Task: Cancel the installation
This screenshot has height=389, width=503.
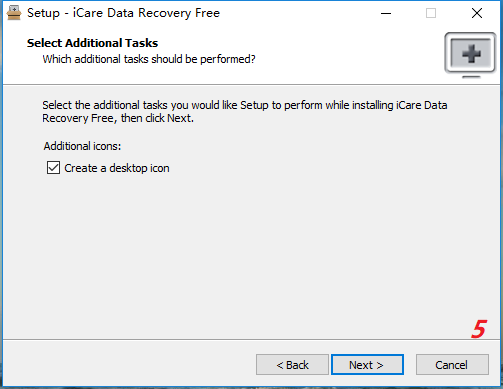Action: (x=452, y=365)
